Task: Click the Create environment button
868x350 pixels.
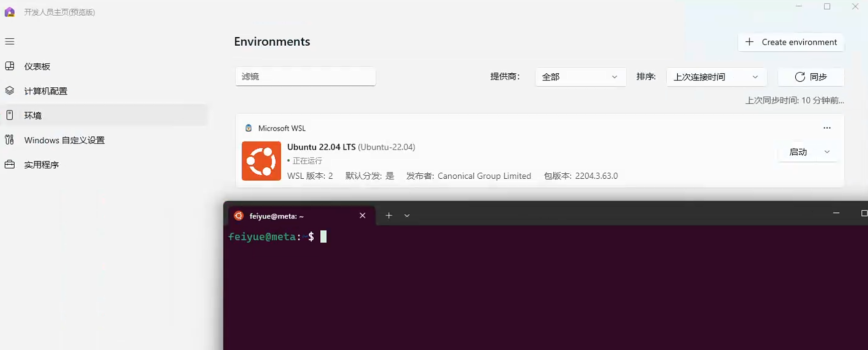Action: pyautogui.click(x=791, y=42)
